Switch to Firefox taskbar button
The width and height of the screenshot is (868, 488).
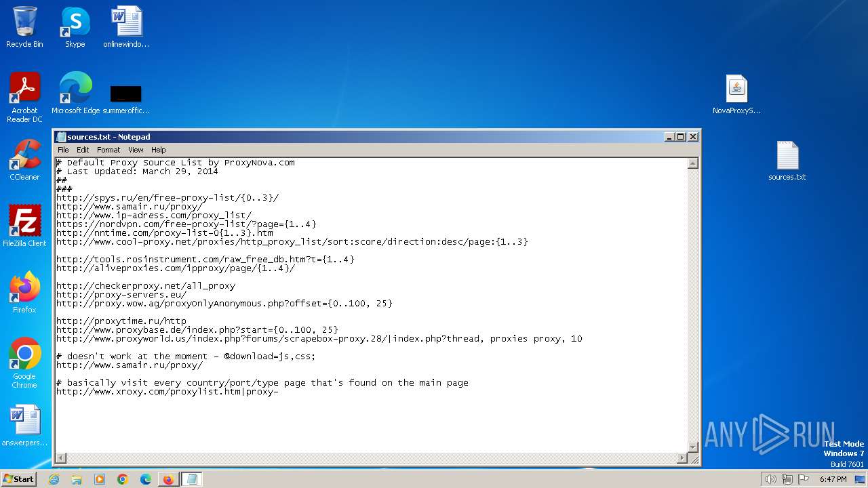tap(168, 479)
